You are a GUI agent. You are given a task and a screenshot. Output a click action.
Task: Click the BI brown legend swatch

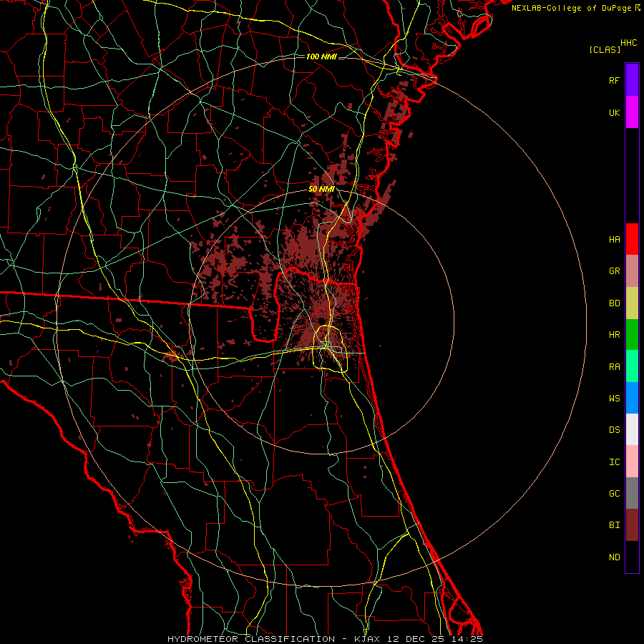tap(632, 525)
